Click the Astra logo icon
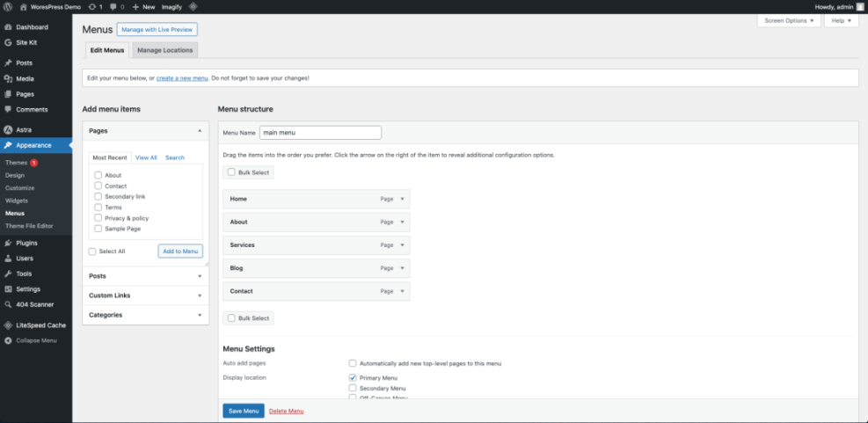 click(x=8, y=129)
